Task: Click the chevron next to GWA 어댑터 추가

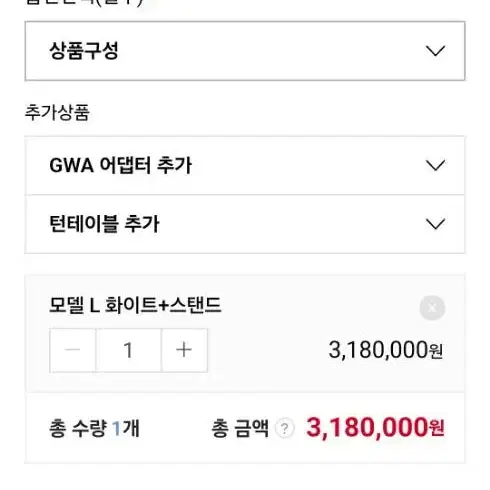Action: click(435, 165)
